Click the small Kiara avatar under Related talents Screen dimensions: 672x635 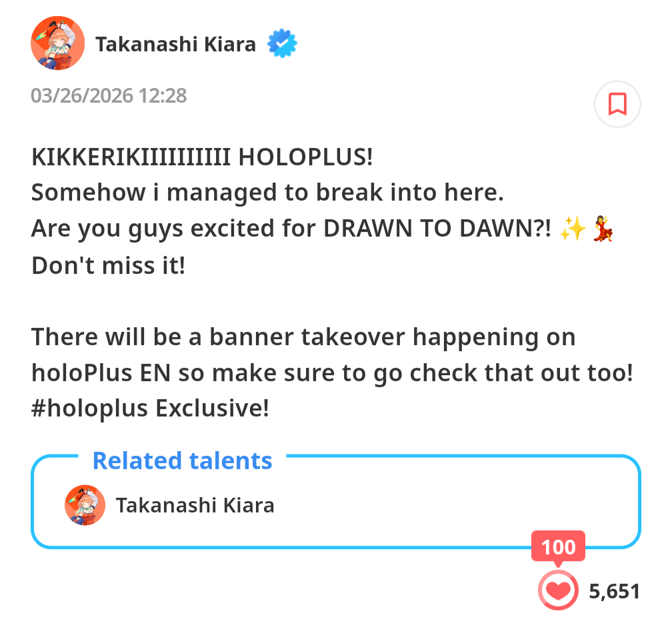[x=85, y=505]
